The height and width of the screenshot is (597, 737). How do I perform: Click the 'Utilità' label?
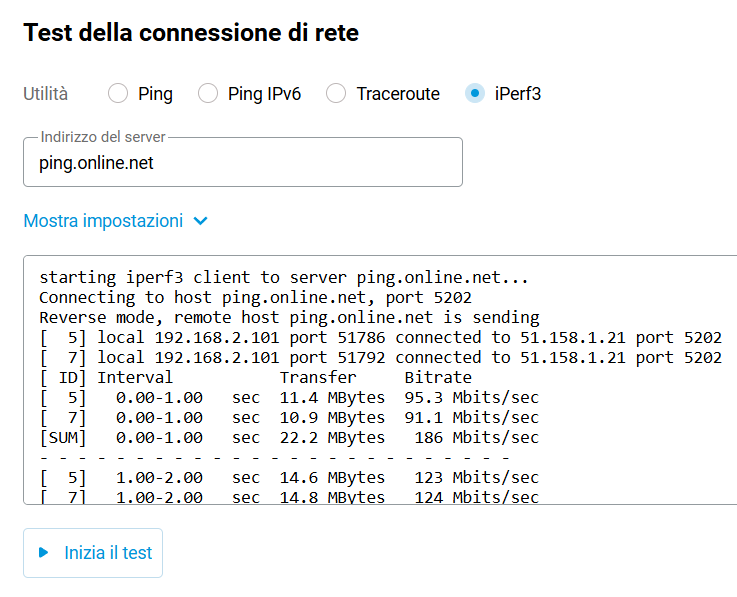(x=46, y=94)
